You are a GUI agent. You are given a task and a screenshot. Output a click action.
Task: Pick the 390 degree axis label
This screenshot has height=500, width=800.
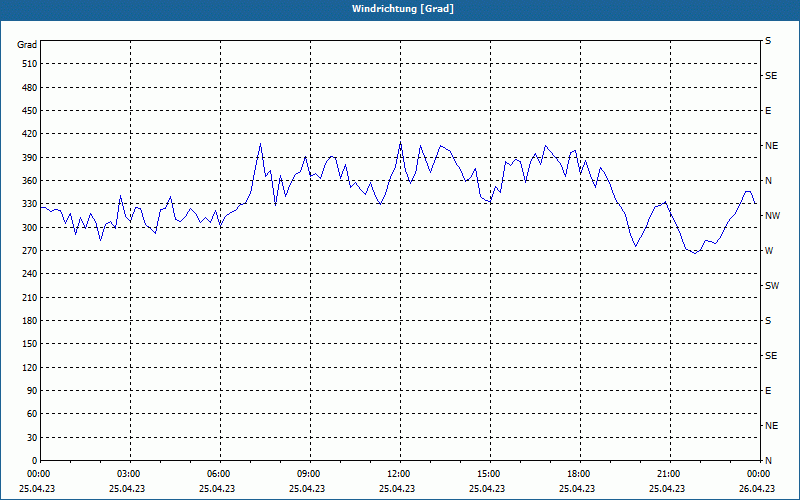(x=29, y=158)
